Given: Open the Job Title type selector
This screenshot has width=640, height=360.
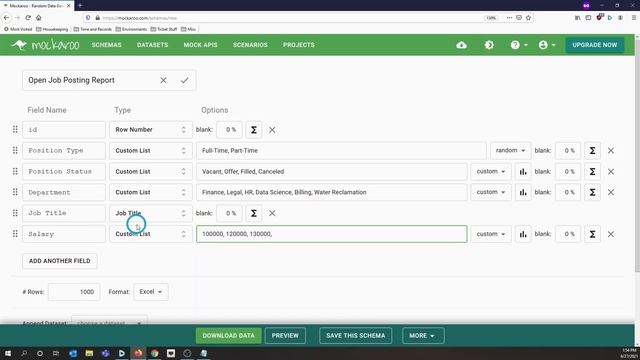Looking at the screenshot, I should (151, 213).
